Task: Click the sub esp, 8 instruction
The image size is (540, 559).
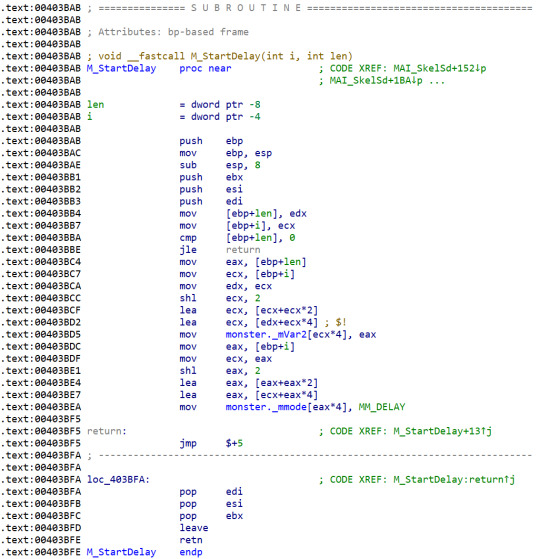Action: pos(220,165)
